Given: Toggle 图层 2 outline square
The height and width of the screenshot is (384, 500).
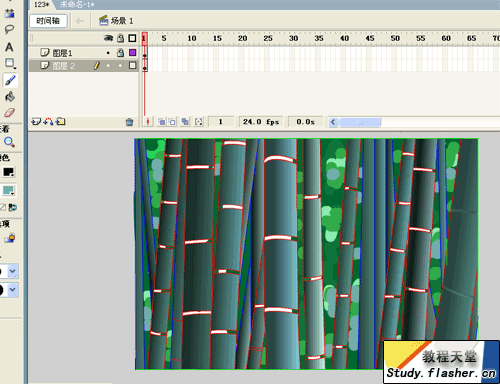Looking at the screenshot, I should [133, 66].
